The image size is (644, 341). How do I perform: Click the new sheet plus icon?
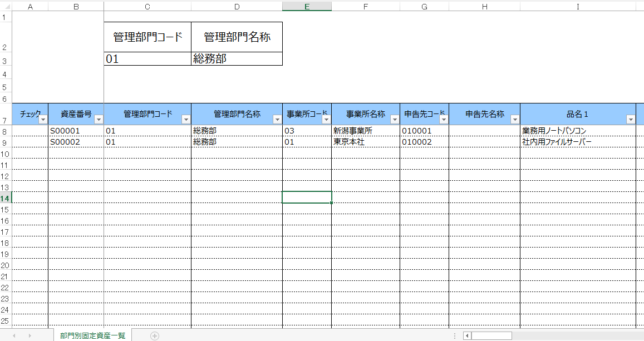(x=155, y=335)
